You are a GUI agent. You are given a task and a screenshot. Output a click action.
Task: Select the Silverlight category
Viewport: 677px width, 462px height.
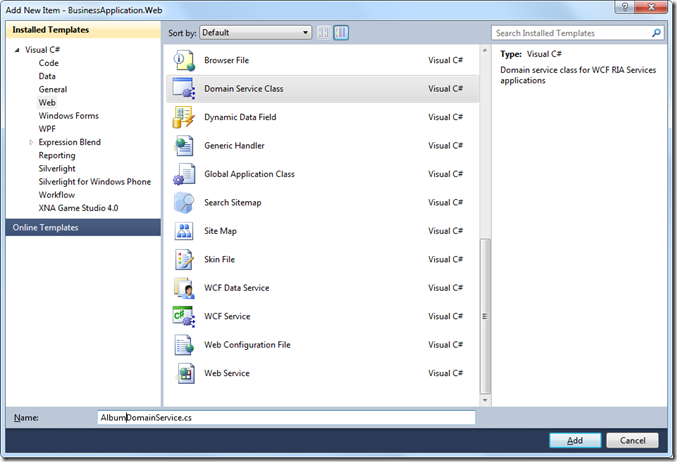(59, 168)
